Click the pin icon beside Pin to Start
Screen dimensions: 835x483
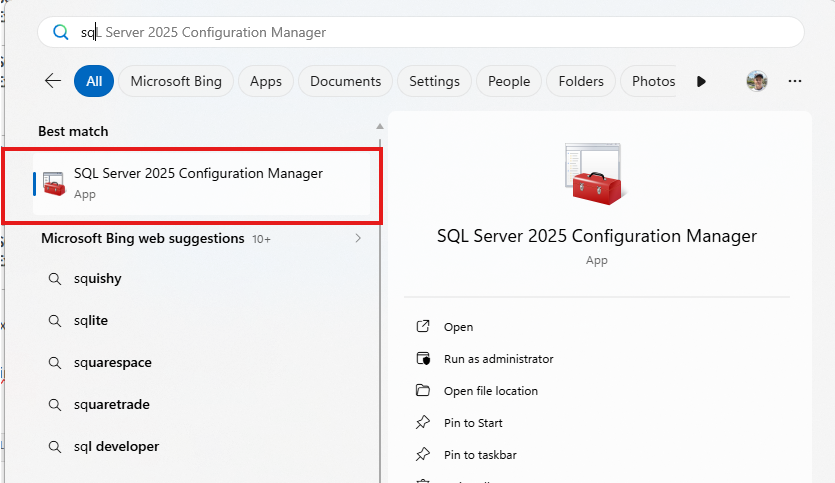point(423,422)
